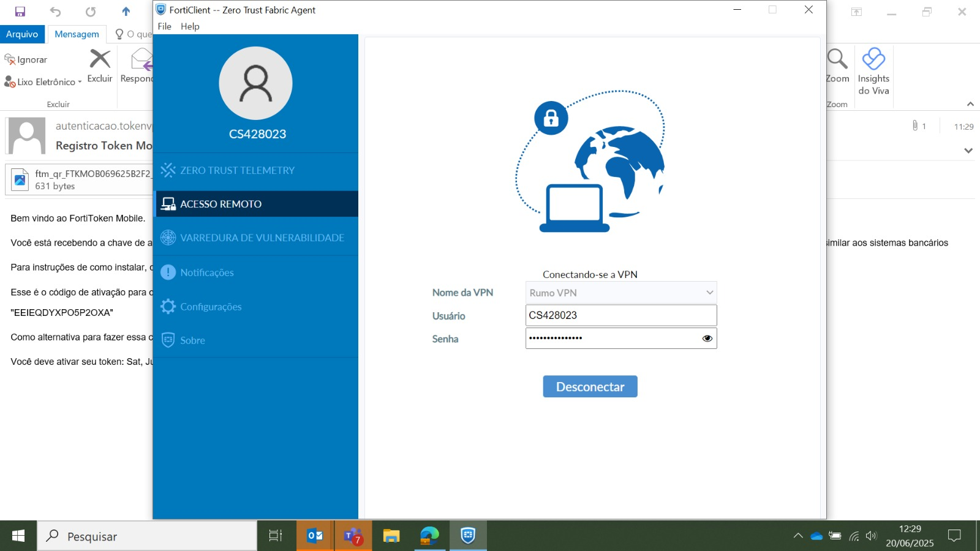
Task: Open the Arquivo tab in Outlook
Action: pyautogui.click(x=22, y=34)
